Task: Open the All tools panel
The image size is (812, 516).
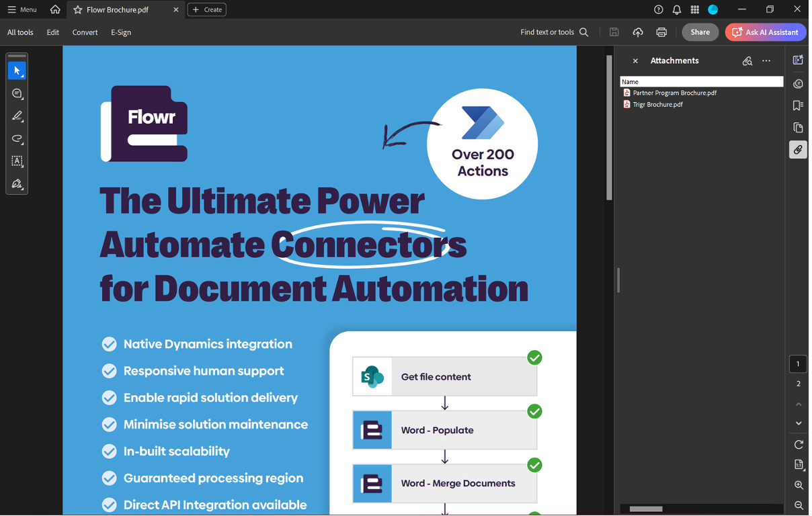Action: click(x=20, y=32)
